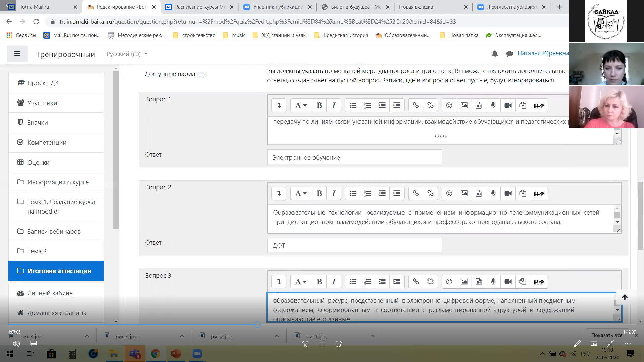Click the Показать все downloads button
Viewport: 644px width, 362px height.
click(606, 335)
